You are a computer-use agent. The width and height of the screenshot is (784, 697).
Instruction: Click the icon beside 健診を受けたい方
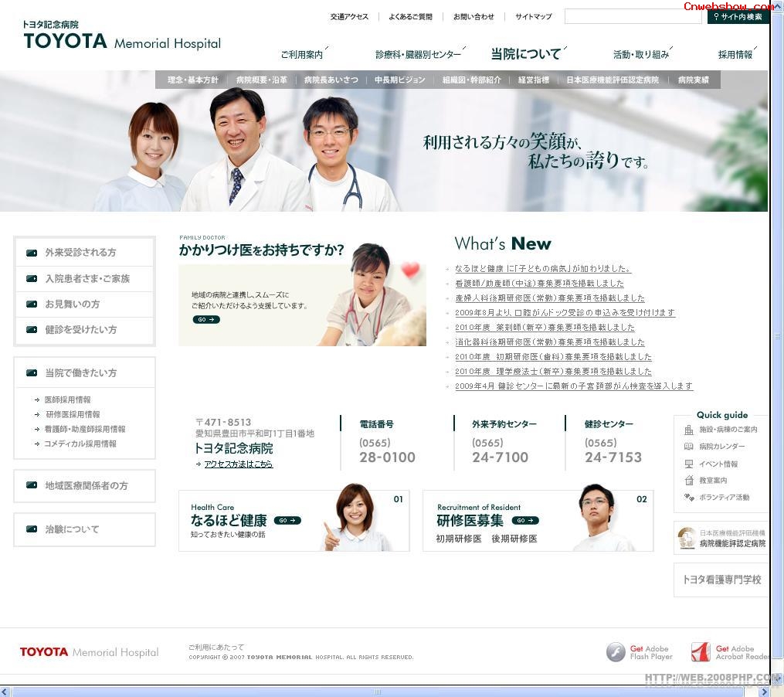[x=32, y=330]
